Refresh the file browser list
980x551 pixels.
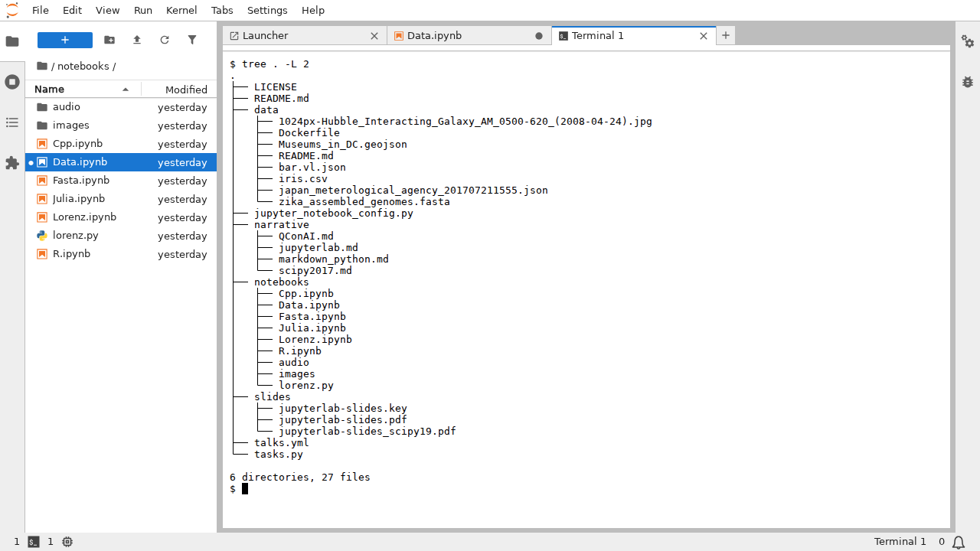click(x=165, y=40)
